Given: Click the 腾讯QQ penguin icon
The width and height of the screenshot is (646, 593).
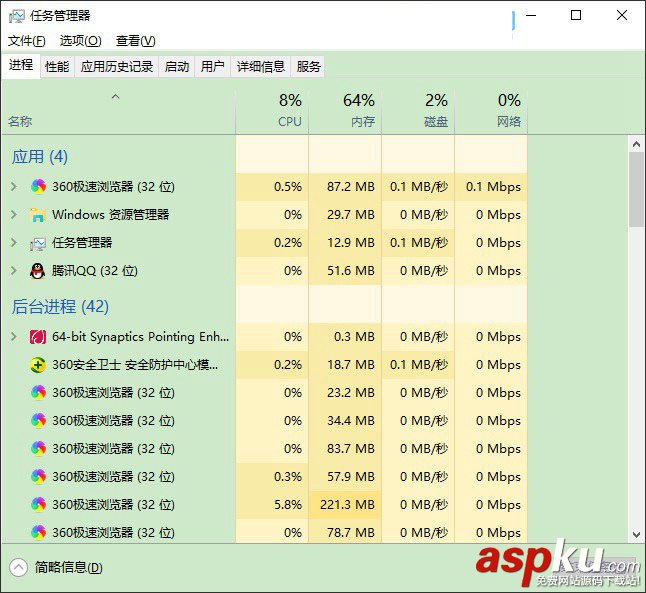Looking at the screenshot, I should tap(37, 271).
